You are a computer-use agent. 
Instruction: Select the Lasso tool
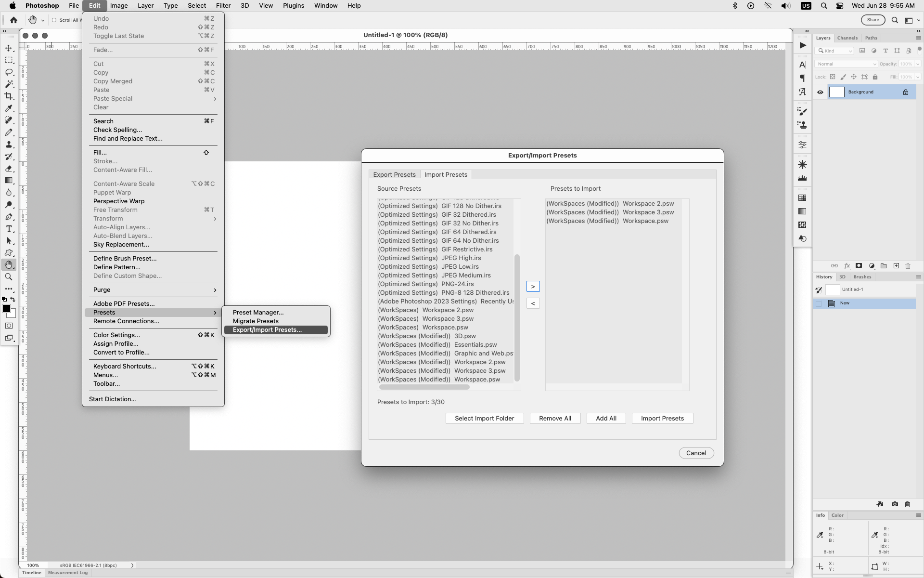(9, 72)
